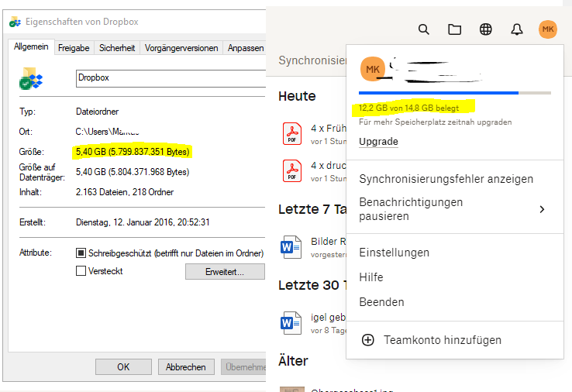Enable the Versteckt checkbox
Screen dimensions: 572x392
pyautogui.click(x=81, y=271)
